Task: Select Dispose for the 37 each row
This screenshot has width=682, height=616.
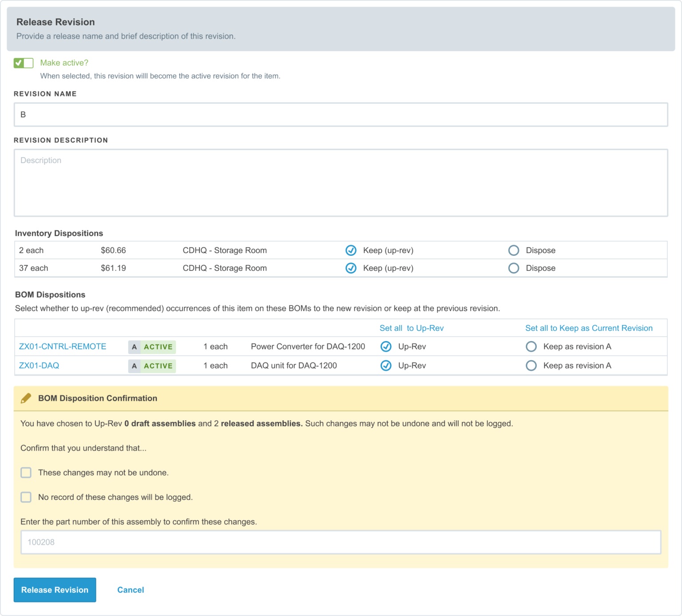Action: coord(514,268)
